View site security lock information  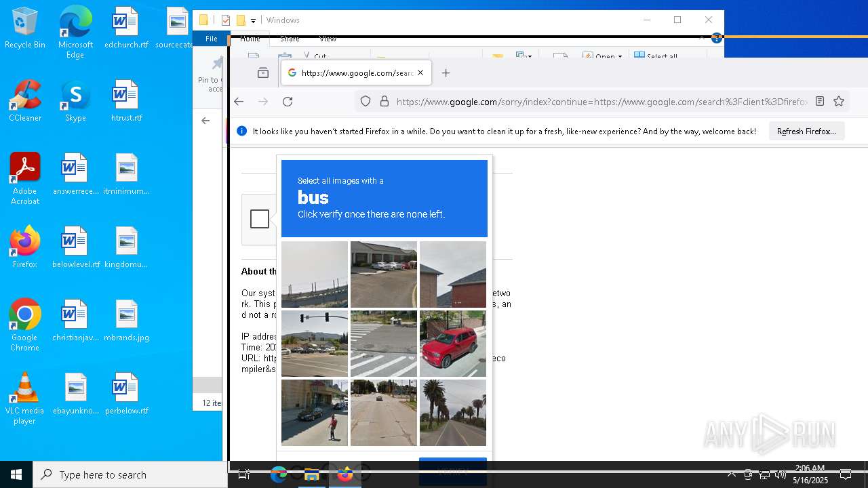384,102
